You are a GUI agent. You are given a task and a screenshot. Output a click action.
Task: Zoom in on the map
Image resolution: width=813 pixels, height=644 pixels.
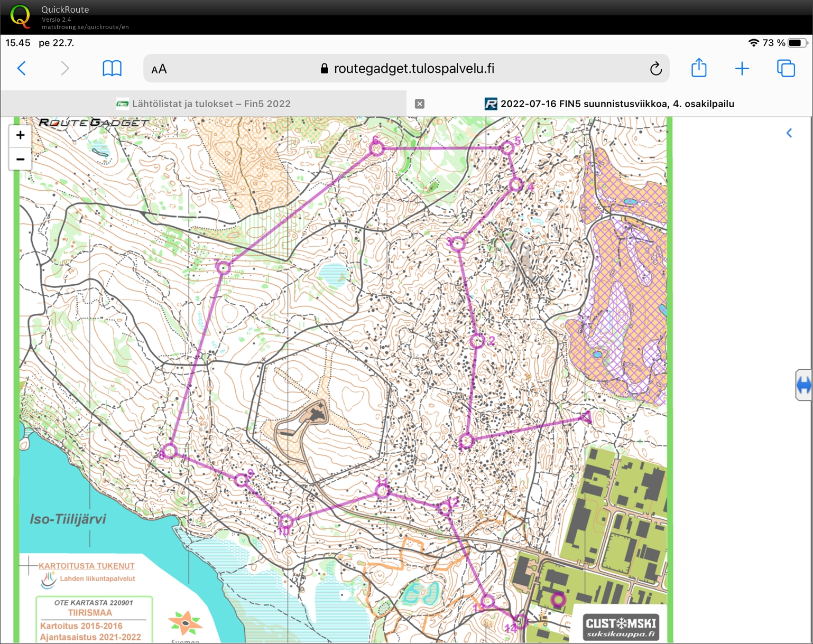pos(20,135)
